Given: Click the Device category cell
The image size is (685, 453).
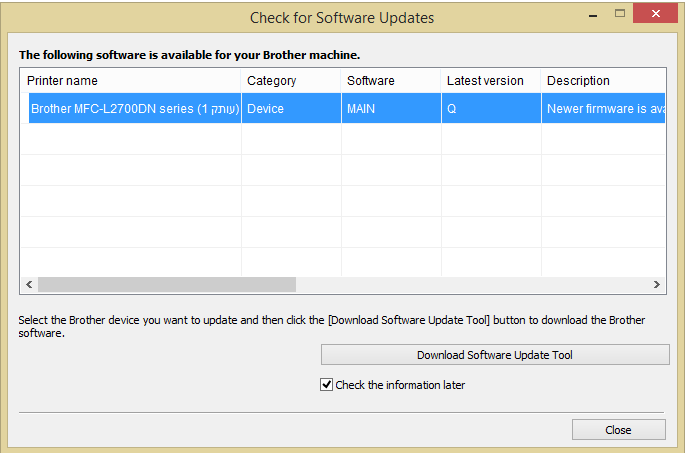Looking at the screenshot, I should 291,108.
